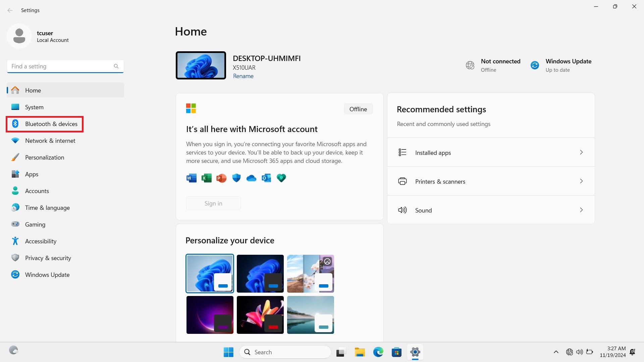Open Privacy & security settings
Image resolution: width=644 pixels, height=362 pixels.
pos(48,258)
